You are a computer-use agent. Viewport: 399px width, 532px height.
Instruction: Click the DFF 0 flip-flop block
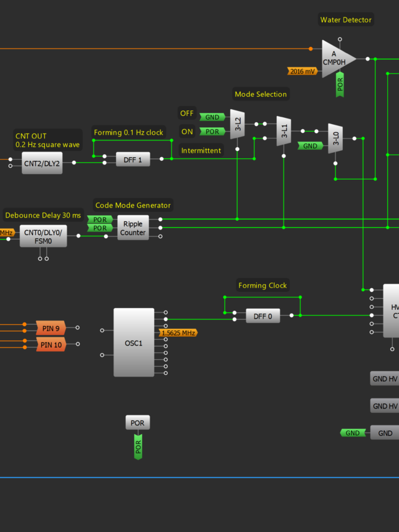(262, 316)
